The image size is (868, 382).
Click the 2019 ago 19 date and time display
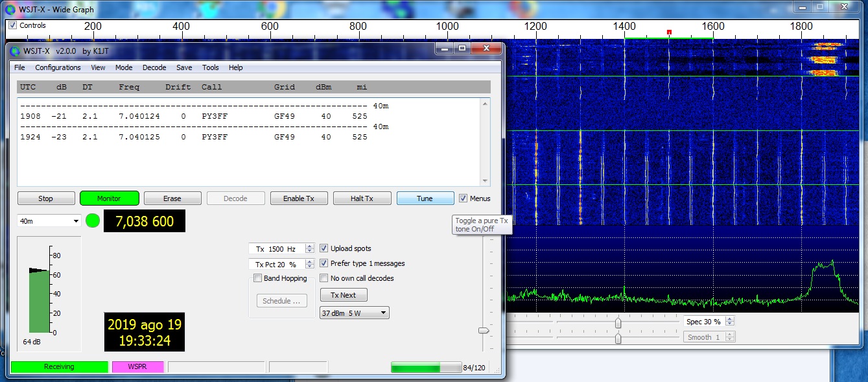pyautogui.click(x=145, y=332)
